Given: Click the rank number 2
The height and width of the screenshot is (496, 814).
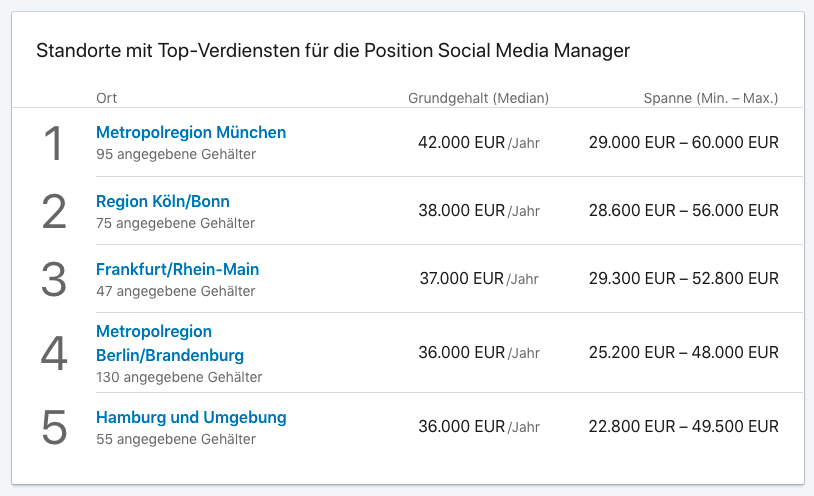Looking at the screenshot, I should pos(54,211).
